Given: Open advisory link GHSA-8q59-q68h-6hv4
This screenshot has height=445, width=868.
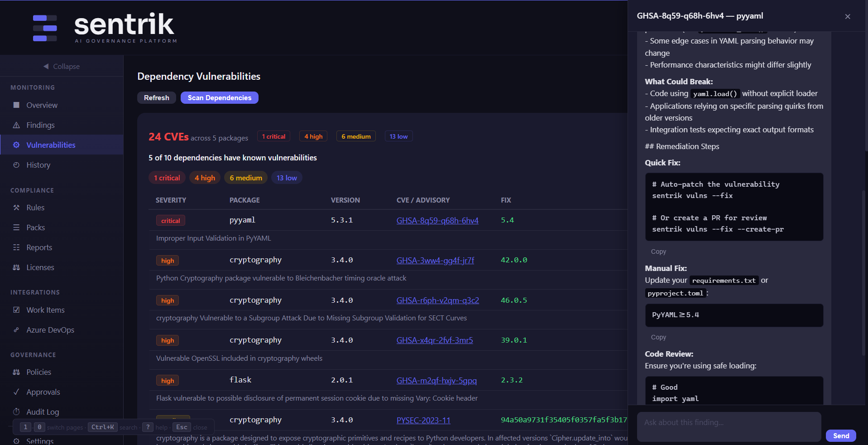Looking at the screenshot, I should coord(437,221).
